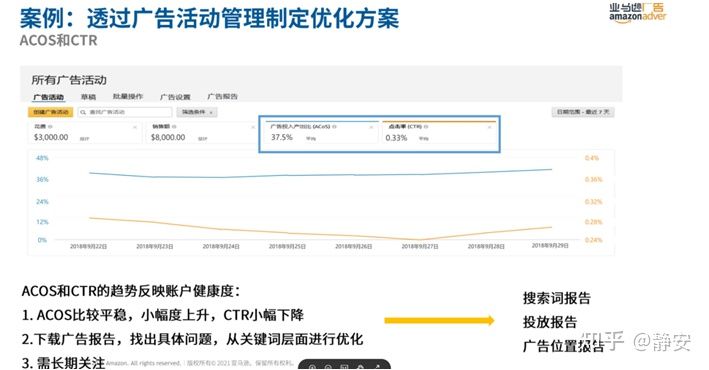Click the 0.32% right axis label
The height and width of the screenshot is (370, 709).
(x=594, y=202)
